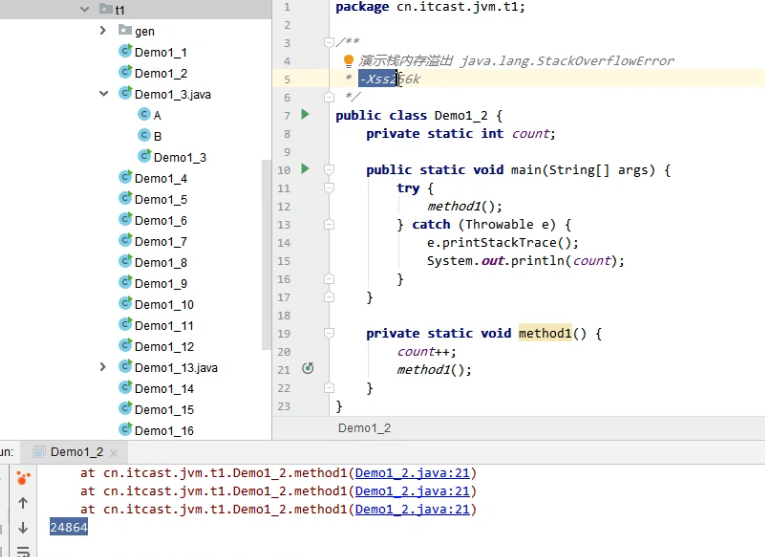765x557 pixels.
Task: Click the Demo1_1 class icon
Action: [x=125, y=51]
